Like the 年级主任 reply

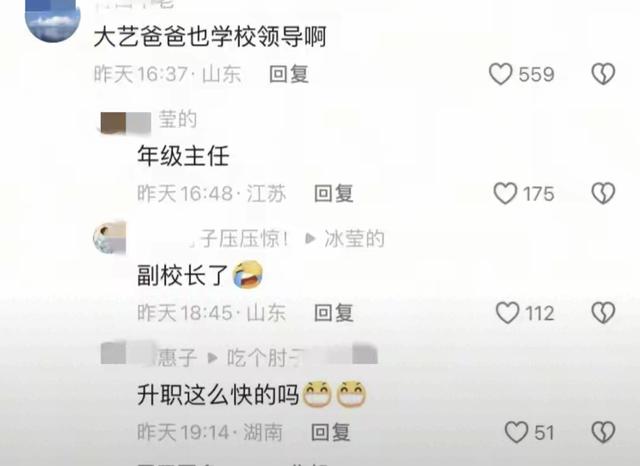click(x=505, y=193)
